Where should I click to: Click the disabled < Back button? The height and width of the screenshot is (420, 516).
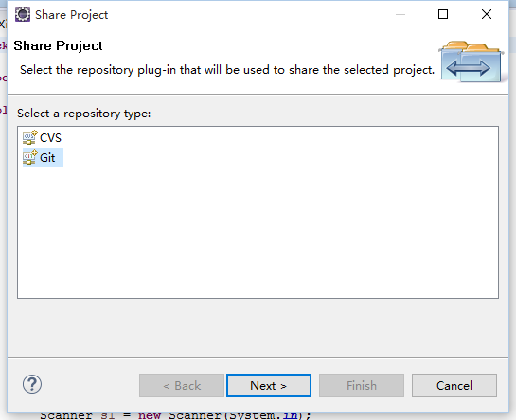pos(182,385)
